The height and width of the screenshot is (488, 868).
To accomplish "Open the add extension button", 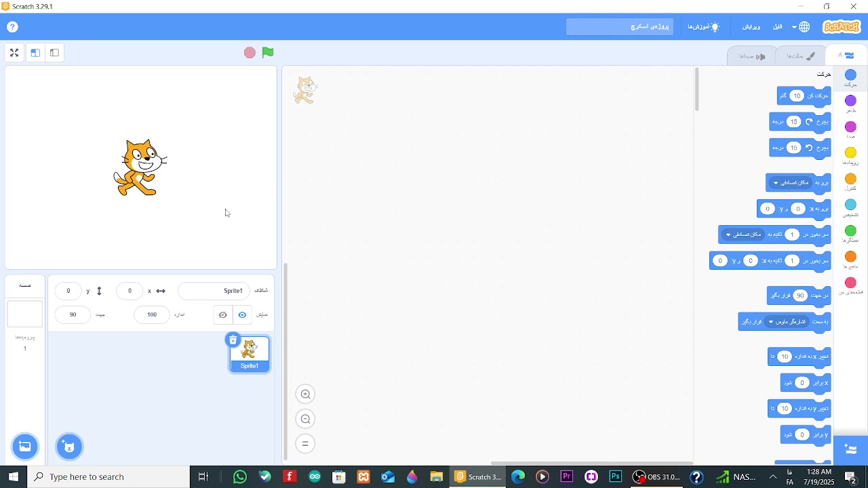I will (850, 449).
